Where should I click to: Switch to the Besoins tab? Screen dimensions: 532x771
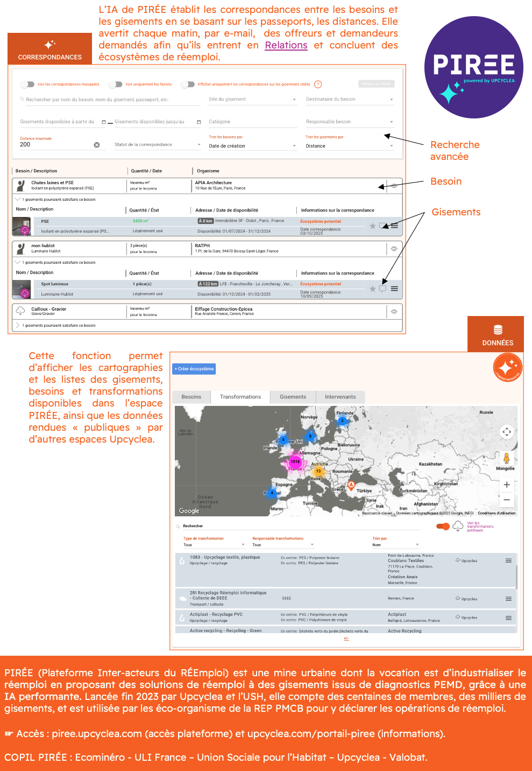(x=191, y=397)
